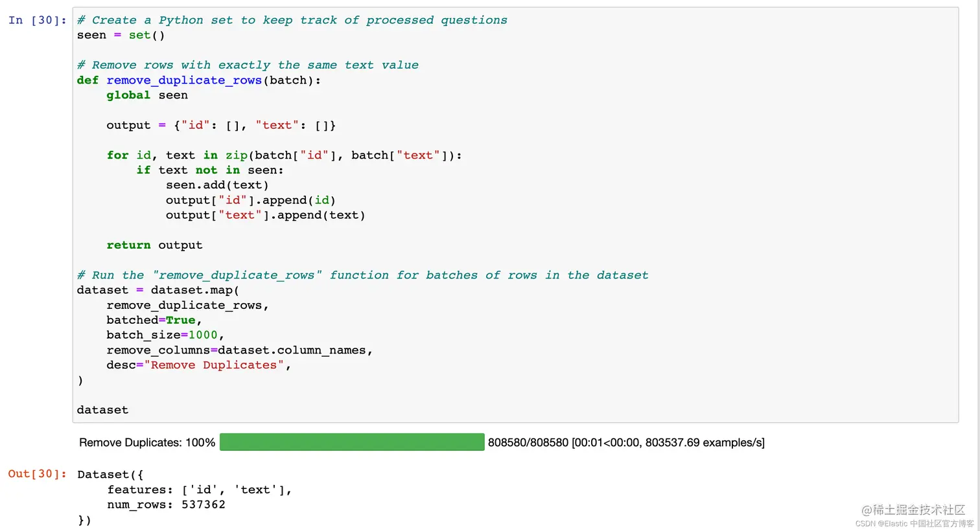
Task: Click the CSDN @Elastic watermark text
Action: point(915,524)
